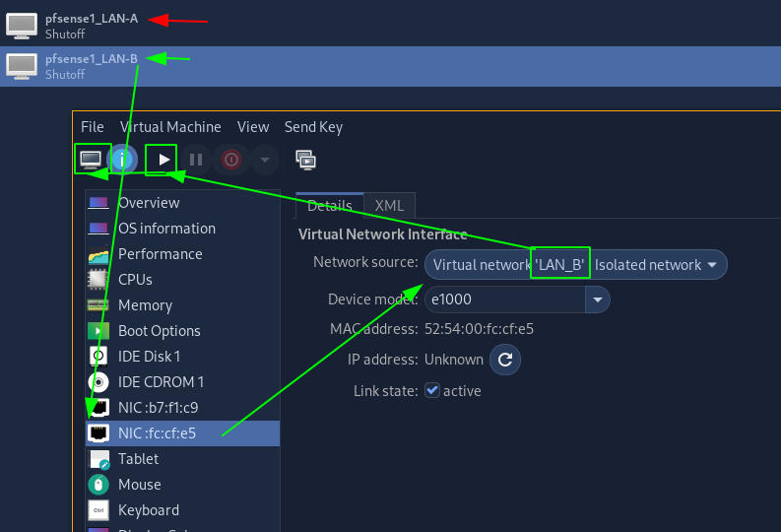Click the Keyboard Ctrl icon
Image resolution: width=781 pixels, height=532 pixels.
(98, 510)
